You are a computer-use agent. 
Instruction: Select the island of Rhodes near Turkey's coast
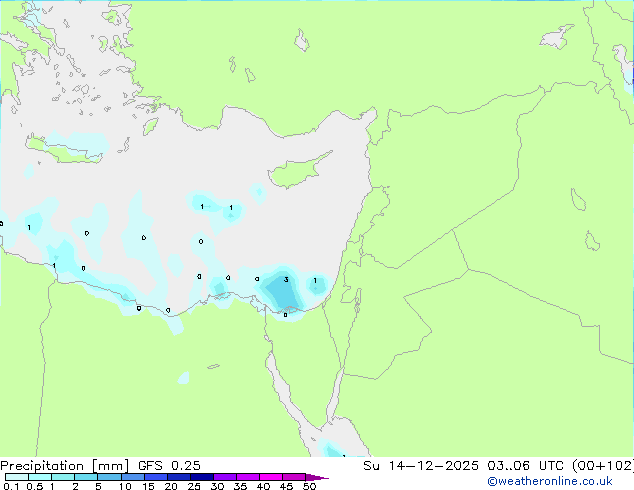pyautogui.click(x=150, y=127)
